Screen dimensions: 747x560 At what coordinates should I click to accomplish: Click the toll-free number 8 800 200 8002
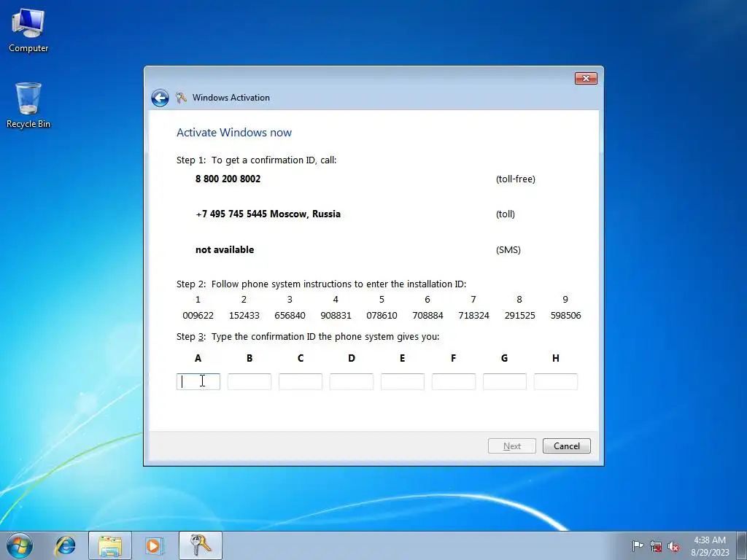tap(228, 179)
